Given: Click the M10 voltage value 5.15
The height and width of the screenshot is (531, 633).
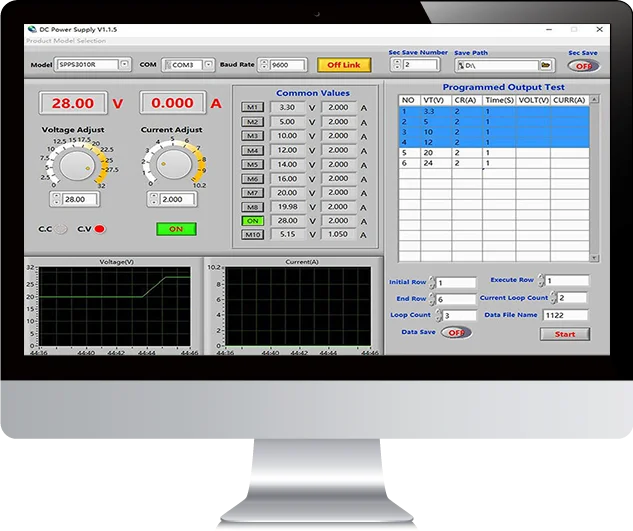Looking at the screenshot, I should point(287,234).
